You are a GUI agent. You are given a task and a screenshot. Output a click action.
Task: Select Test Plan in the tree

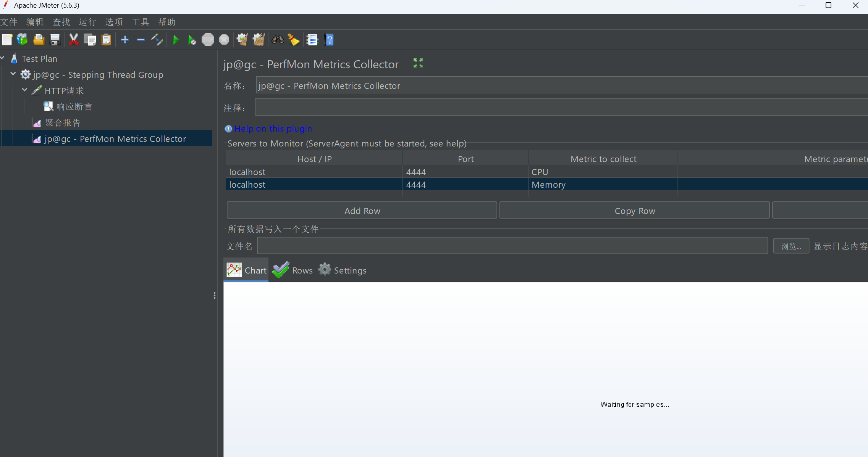(39, 59)
